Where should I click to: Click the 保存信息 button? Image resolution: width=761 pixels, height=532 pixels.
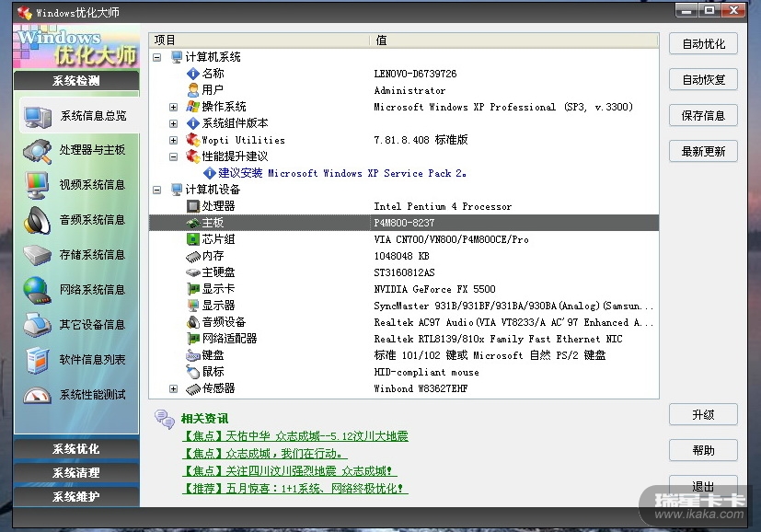[x=703, y=116]
